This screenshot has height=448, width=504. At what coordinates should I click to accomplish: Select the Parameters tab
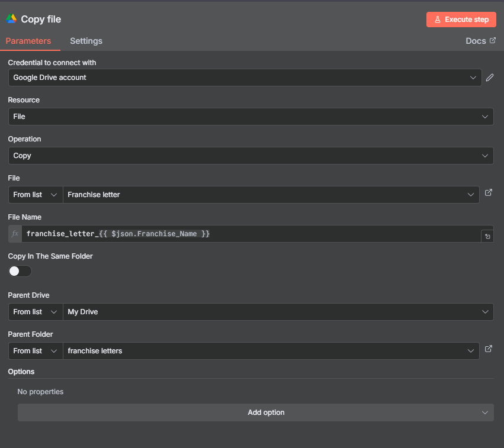pos(28,41)
